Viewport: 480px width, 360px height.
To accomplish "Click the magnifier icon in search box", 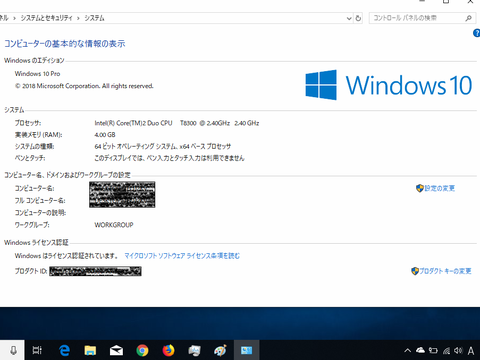I will pyautogui.click(x=468, y=18).
